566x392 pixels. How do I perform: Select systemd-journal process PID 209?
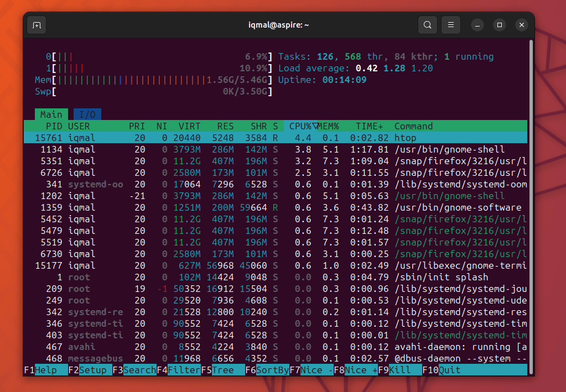276,289
